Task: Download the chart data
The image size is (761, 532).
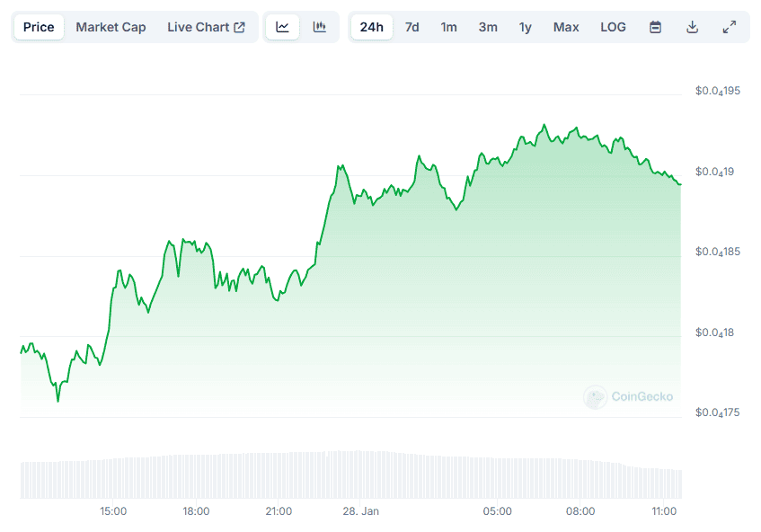Action: click(x=692, y=27)
